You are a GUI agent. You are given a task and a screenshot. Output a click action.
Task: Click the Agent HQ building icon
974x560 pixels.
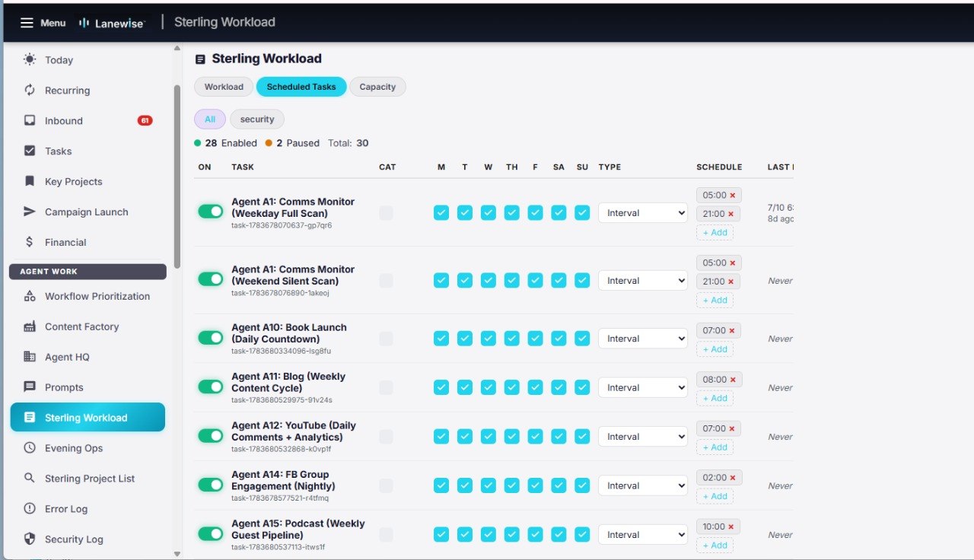30,357
